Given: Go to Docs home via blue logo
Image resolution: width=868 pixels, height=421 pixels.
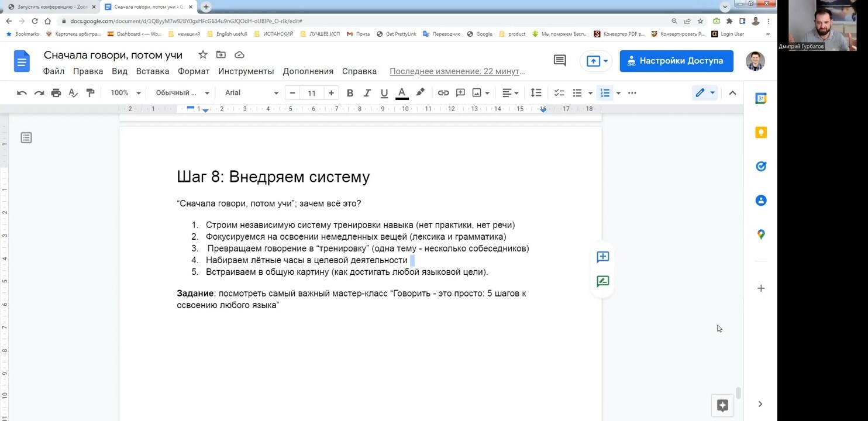Looking at the screenshot, I should click(22, 61).
